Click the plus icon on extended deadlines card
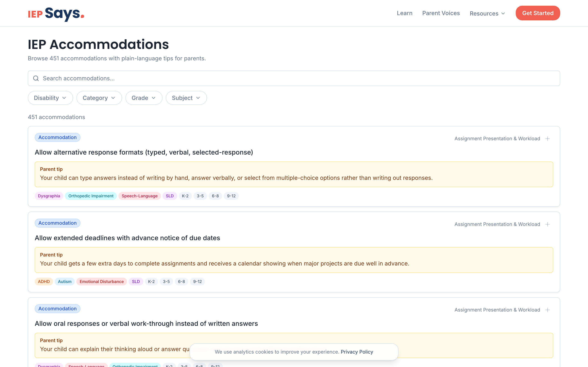The image size is (588, 367). (x=548, y=224)
